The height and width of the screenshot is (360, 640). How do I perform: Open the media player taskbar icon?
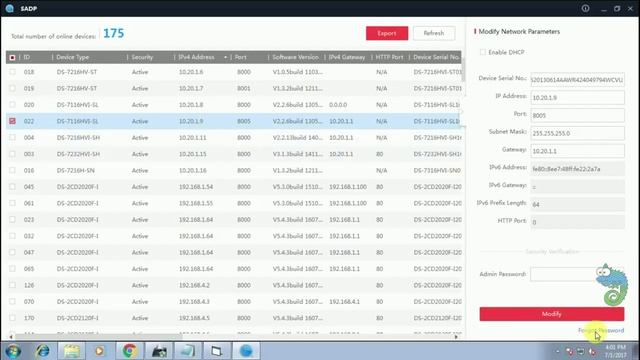coord(99,351)
